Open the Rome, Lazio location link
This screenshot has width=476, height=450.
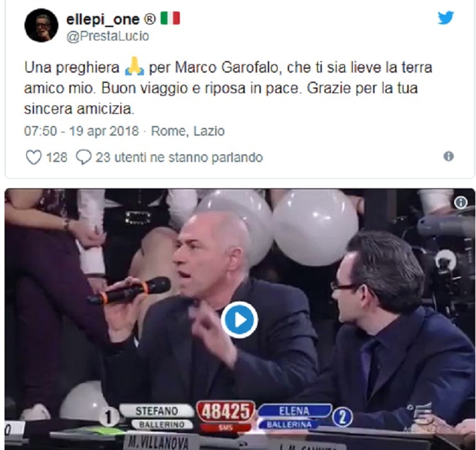tap(188, 131)
